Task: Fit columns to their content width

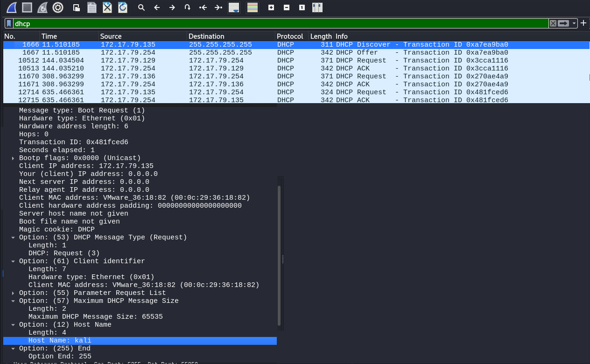Action: tap(317, 7)
